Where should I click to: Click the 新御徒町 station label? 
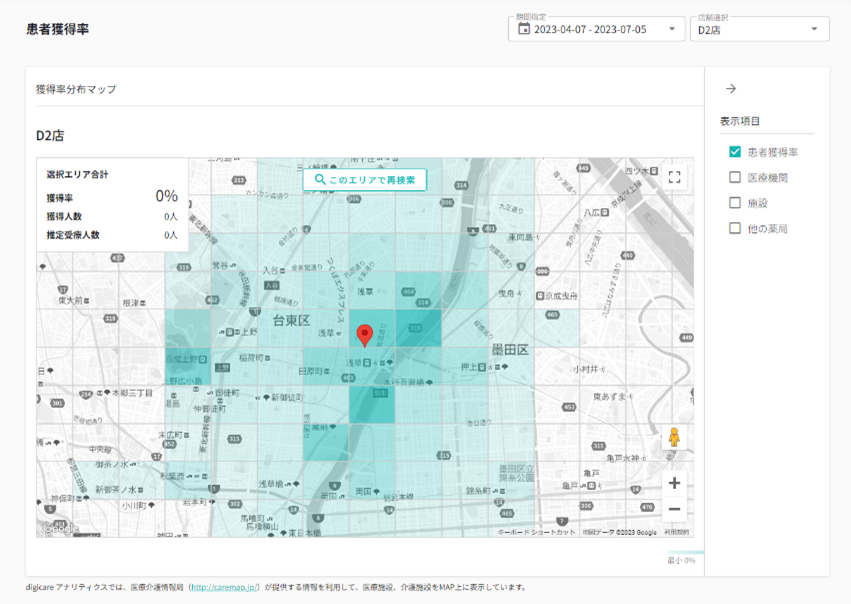tap(287, 397)
